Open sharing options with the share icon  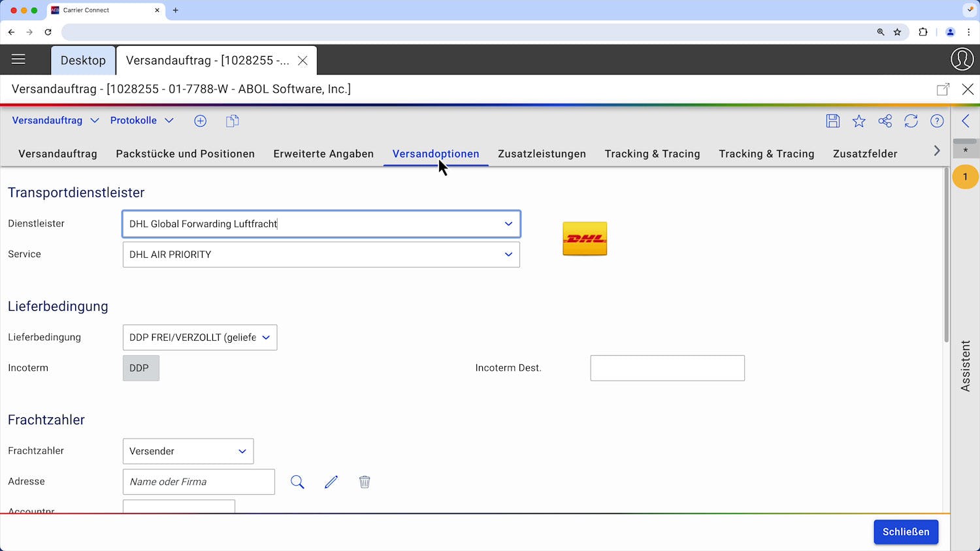[x=885, y=121]
